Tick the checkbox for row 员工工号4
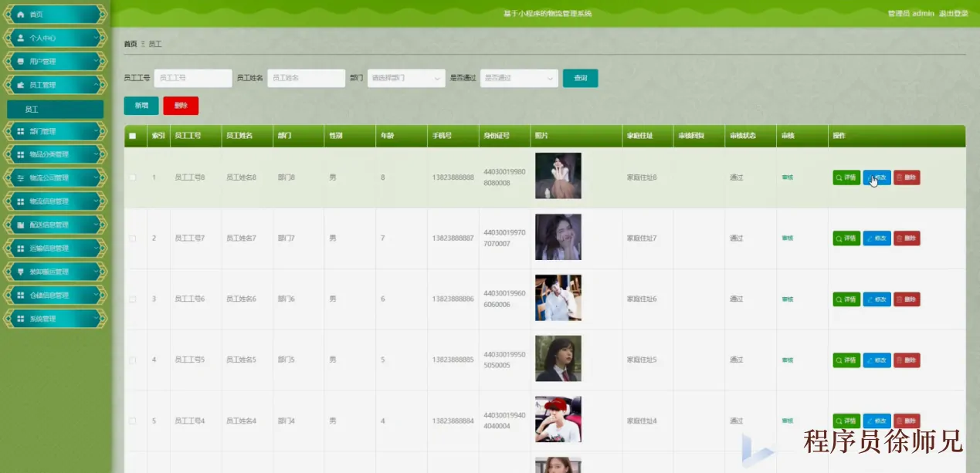This screenshot has height=473, width=980. coord(132,421)
